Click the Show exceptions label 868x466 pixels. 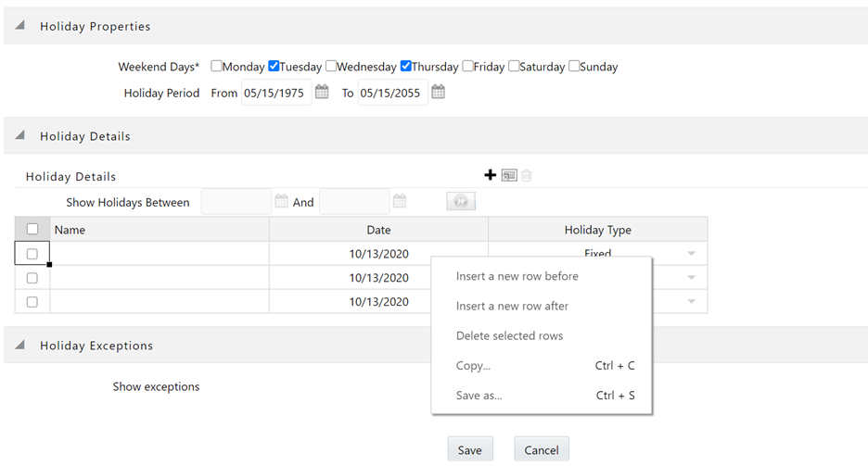coord(156,386)
